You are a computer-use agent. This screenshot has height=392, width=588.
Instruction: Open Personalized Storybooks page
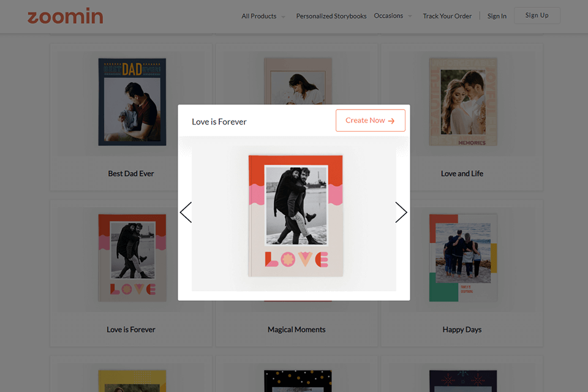pyautogui.click(x=331, y=16)
